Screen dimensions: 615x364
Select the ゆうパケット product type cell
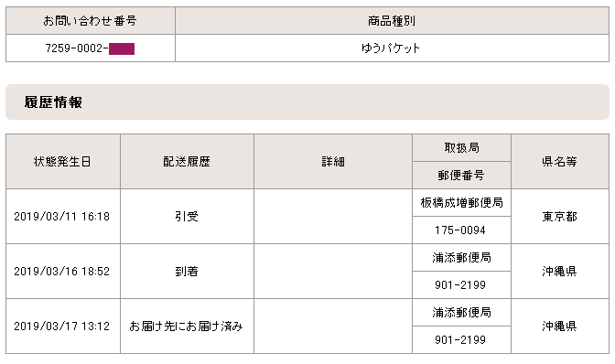coord(392,48)
